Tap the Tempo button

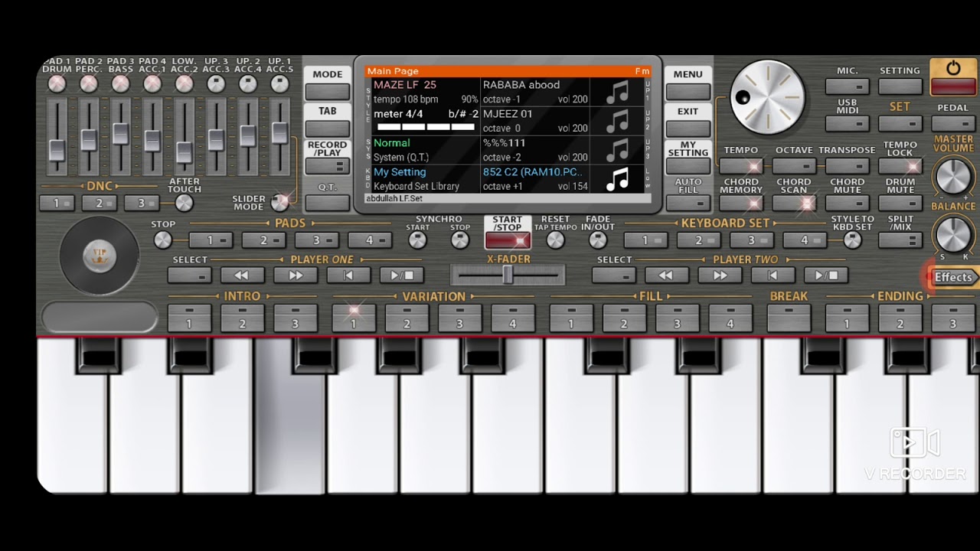740,166
